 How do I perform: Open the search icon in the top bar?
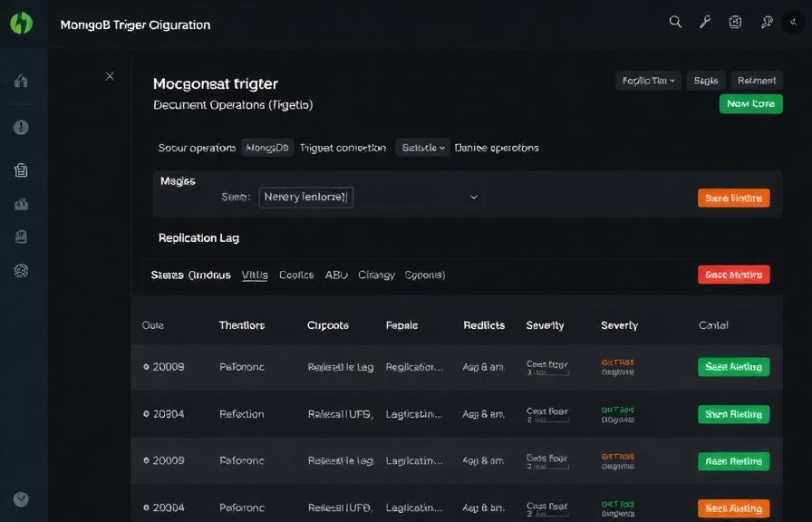[x=675, y=22]
